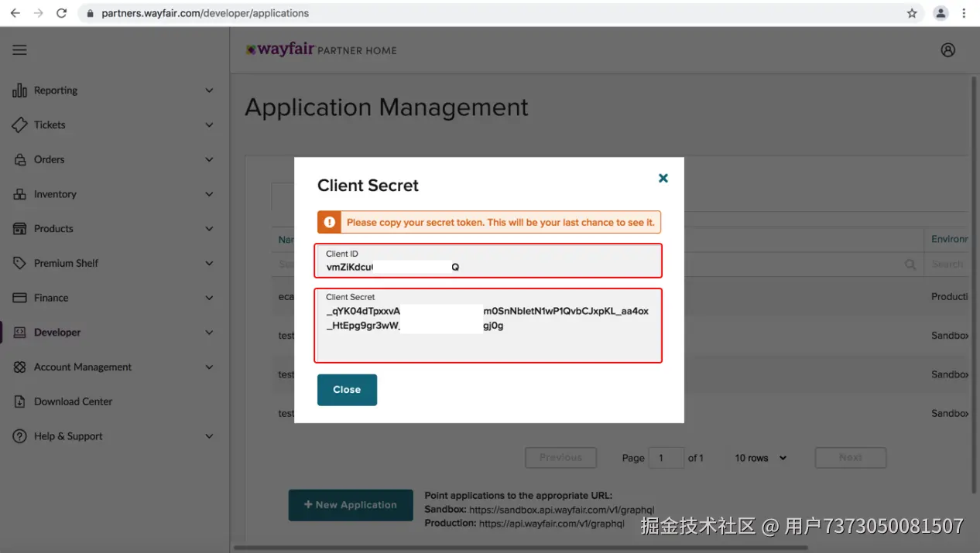Click the Close button in dialog
Image resolution: width=980 pixels, height=553 pixels.
click(347, 390)
